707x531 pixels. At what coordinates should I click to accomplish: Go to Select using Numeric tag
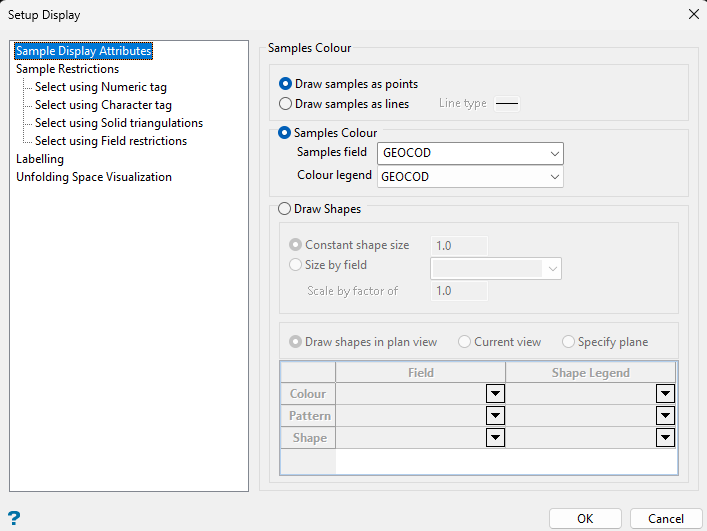click(x=101, y=87)
